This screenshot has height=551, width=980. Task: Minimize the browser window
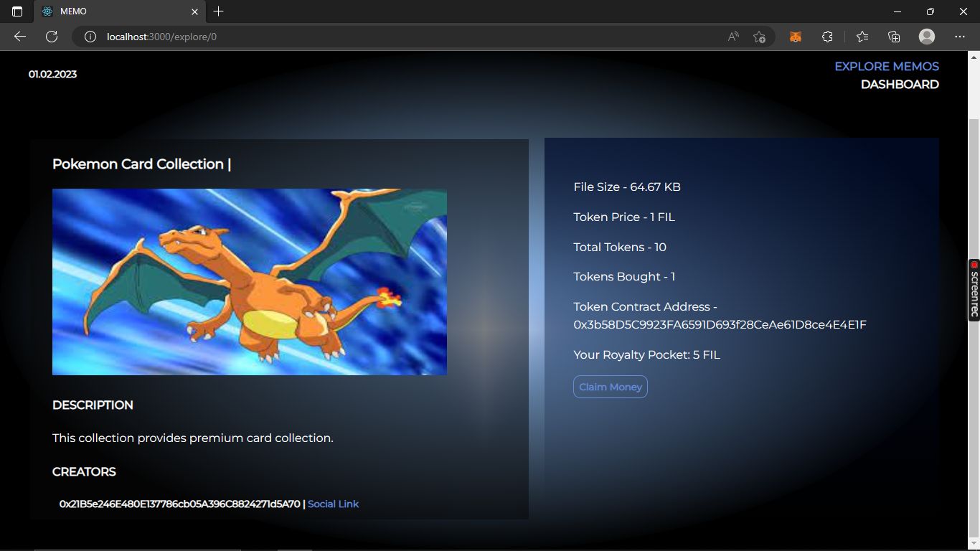[897, 11]
